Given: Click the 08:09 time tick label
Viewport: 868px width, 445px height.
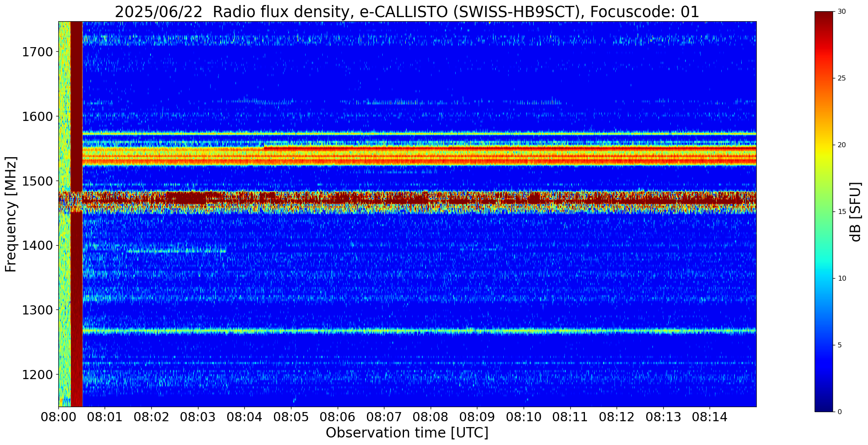Looking at the screenshot, I should [x=477, y=417].
